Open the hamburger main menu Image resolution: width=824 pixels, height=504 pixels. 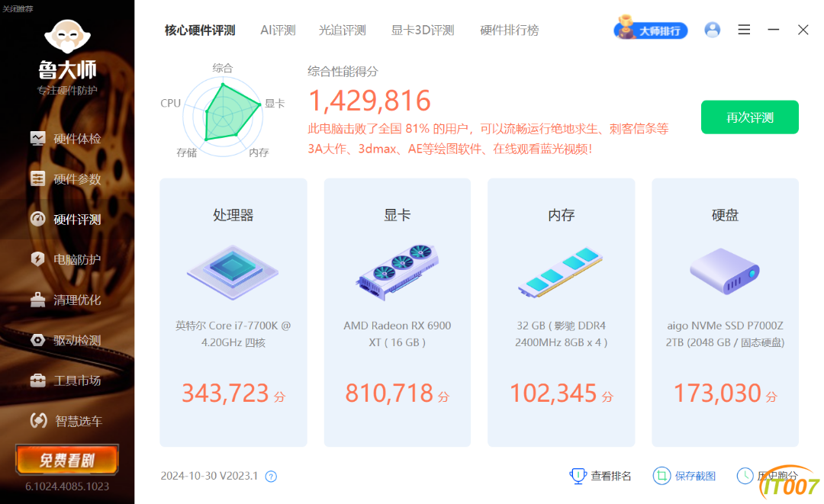click(744, 30)
